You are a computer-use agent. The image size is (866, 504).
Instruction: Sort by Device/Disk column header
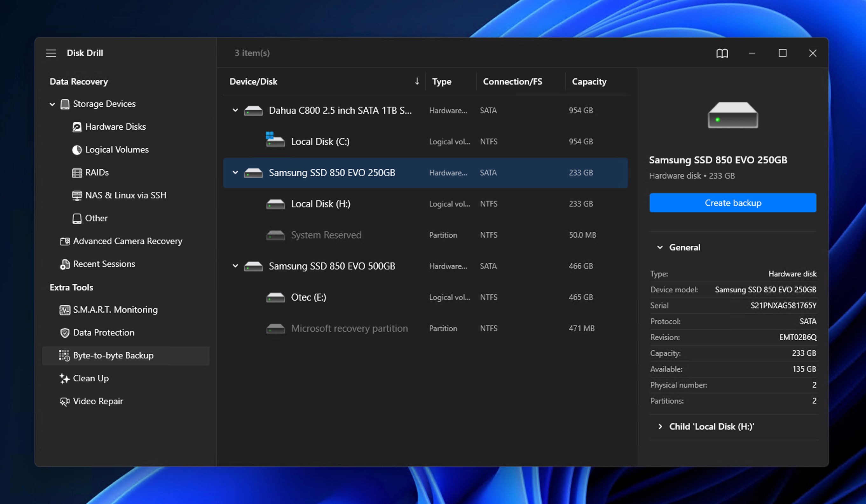(x=253, y=81)
